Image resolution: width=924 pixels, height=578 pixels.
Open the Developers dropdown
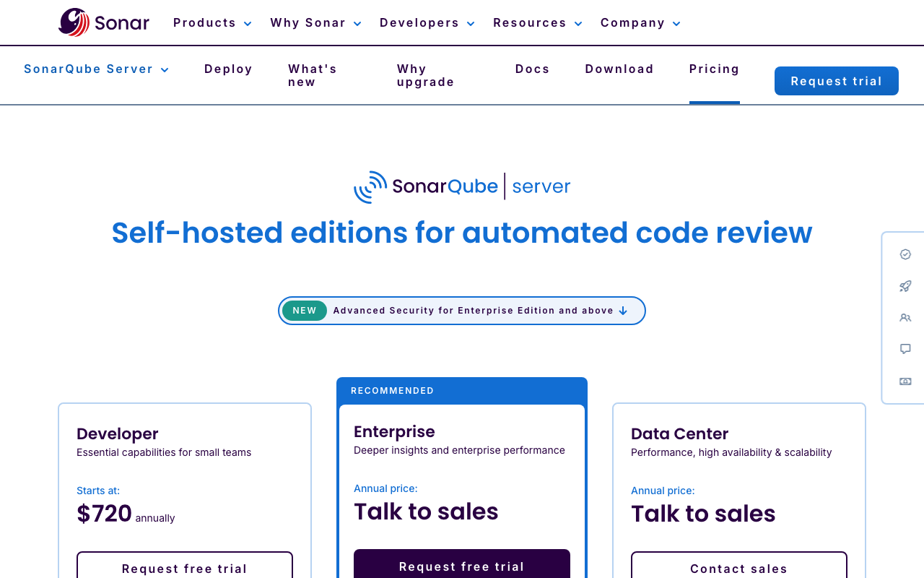click(427, 22)
